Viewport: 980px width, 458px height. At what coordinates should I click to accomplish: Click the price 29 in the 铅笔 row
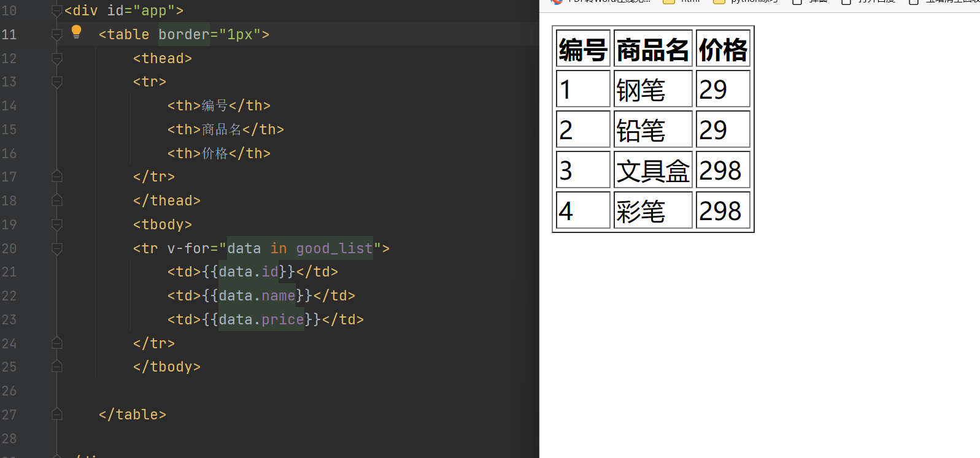coord(723,129)
